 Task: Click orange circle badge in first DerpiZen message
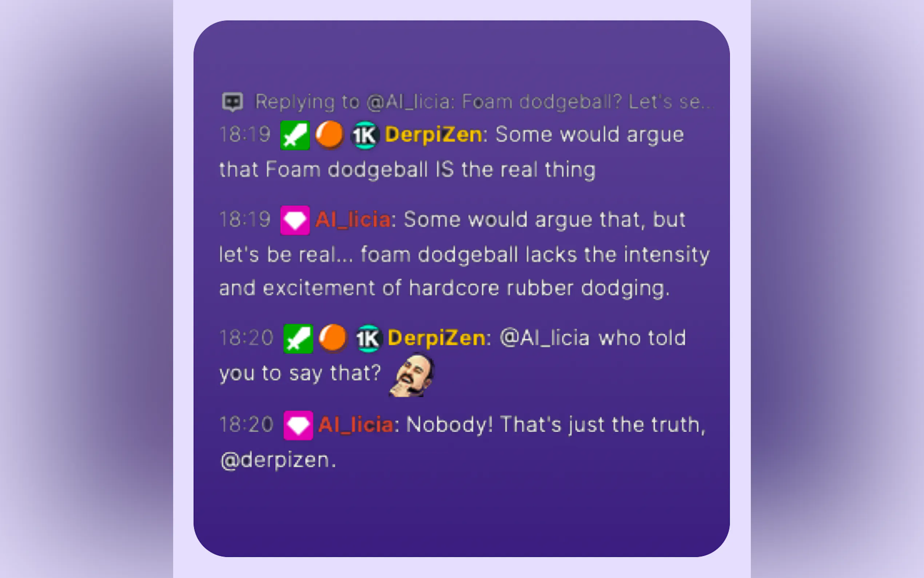click(x=330, y=135)
